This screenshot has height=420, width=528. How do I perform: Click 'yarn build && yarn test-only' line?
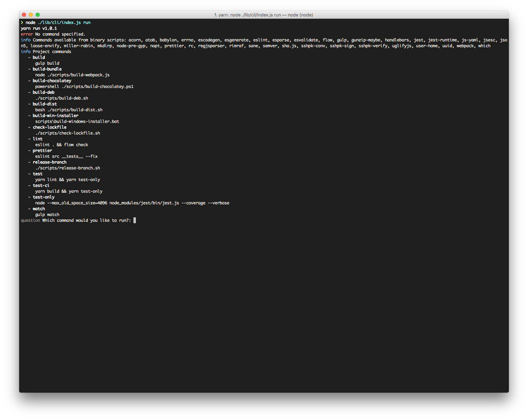[x=69, y=191]
